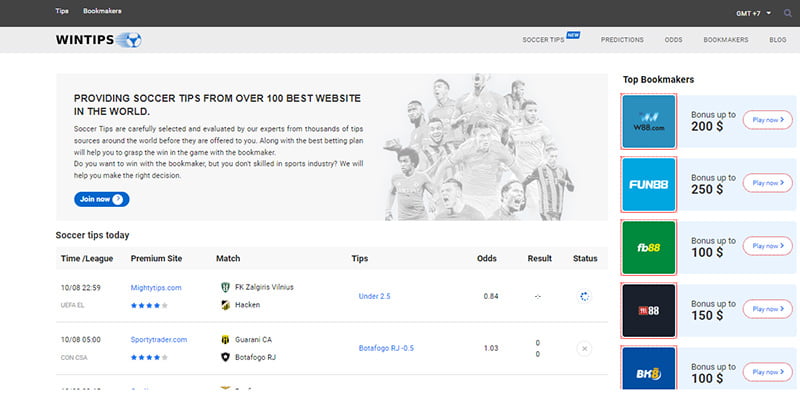Click the UEFA EL league label
This screenshot has height=394, width=800.
click(x=71, y=305)
